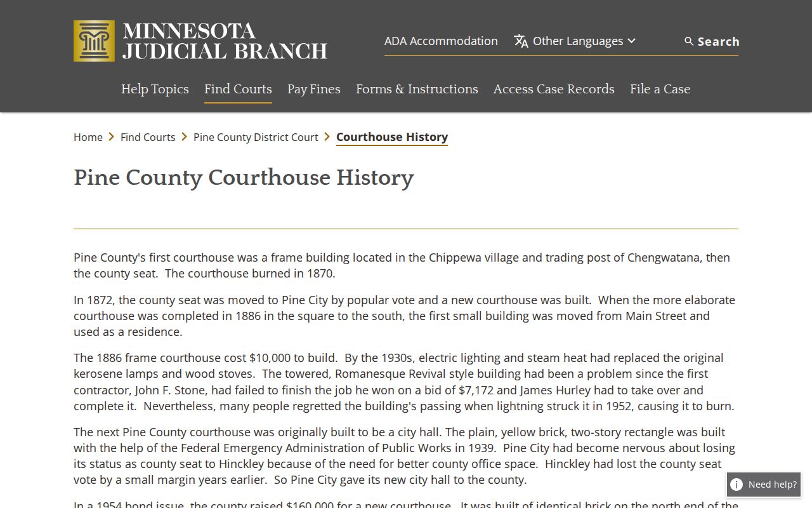Screen dimensions: 812x508
Task: Click the translate icon beside Other Languages
Action: (521, 41)
